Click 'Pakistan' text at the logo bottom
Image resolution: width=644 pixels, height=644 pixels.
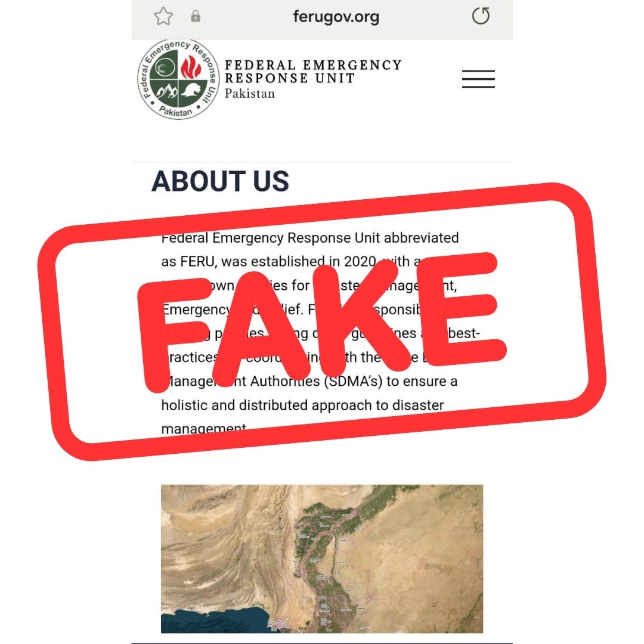tap(176, 112)
